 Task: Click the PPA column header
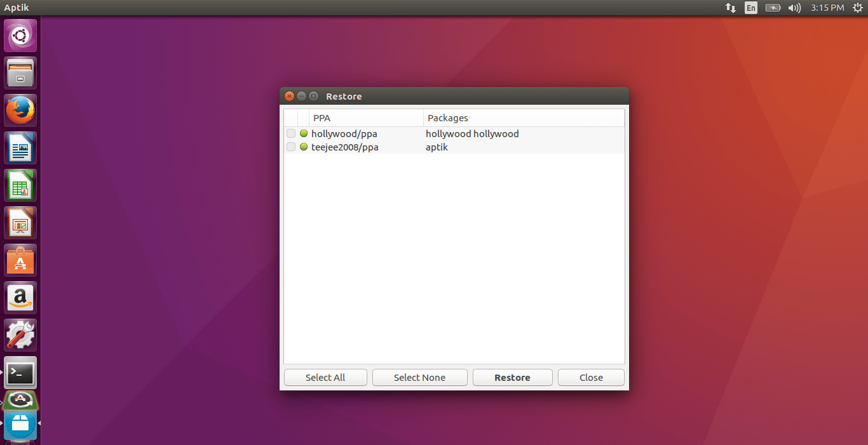[x=322, y=117]
